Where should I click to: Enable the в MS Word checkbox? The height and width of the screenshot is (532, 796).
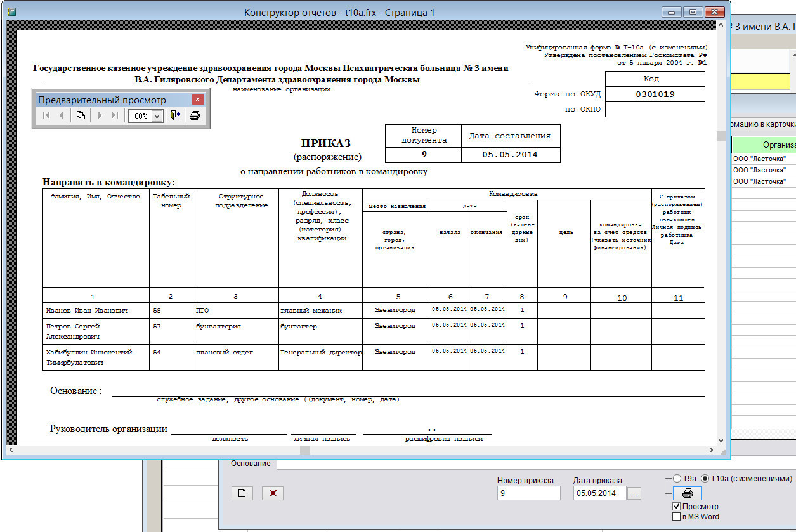[x=677, y=517]
